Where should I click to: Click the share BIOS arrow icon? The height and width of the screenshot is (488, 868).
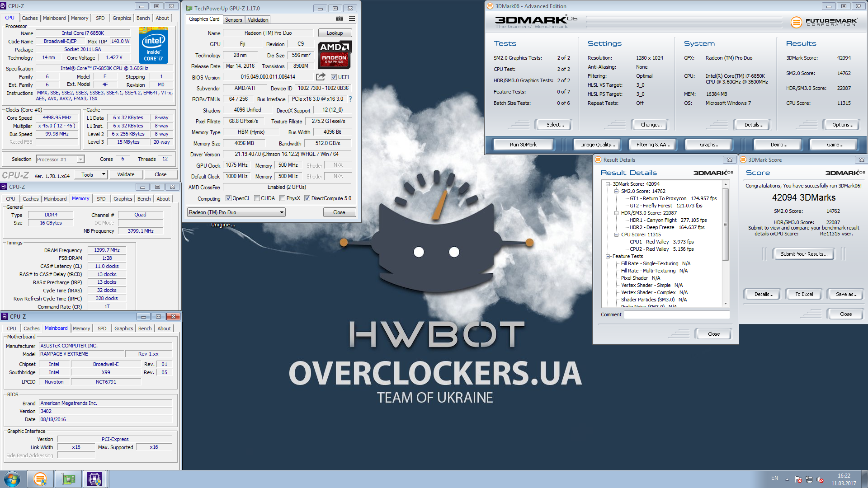pos(321,77)
